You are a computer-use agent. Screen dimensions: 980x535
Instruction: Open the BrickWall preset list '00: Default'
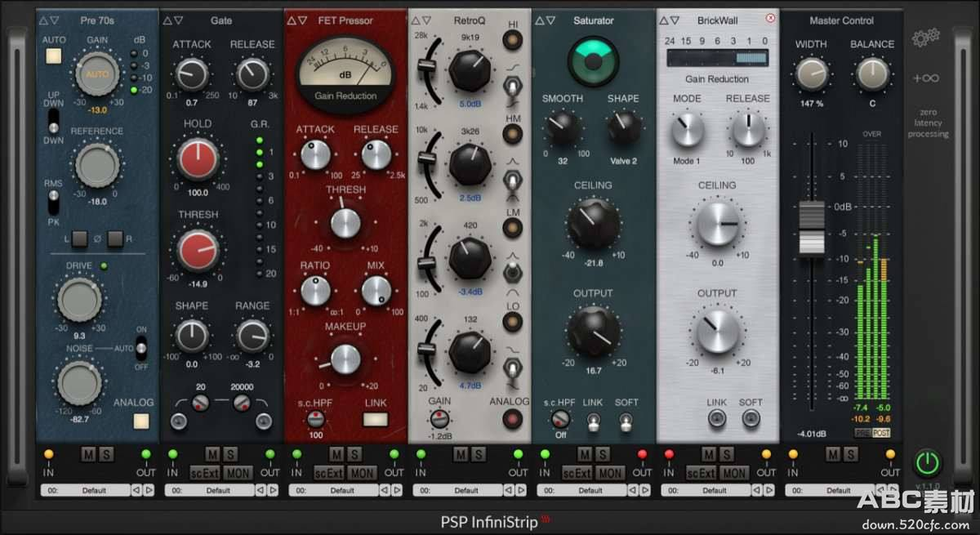(x=706, y=491)
